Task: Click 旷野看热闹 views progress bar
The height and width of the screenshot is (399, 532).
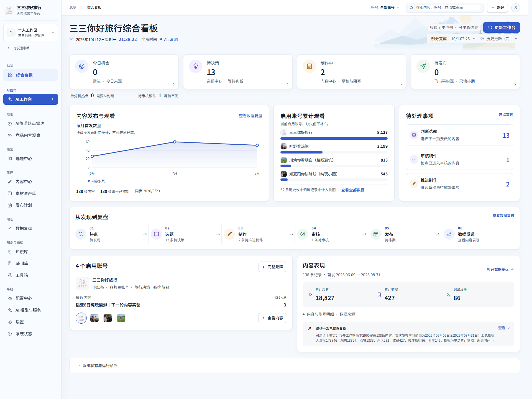Action: click(334, 152)
